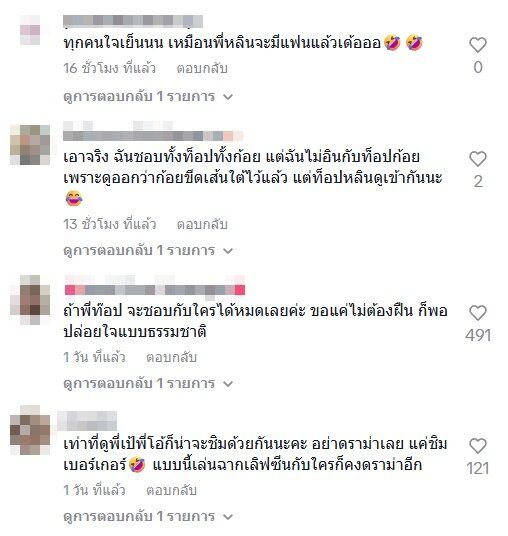
Task: Tap heart on the 491-likes comment
Action: click(478, 313)
